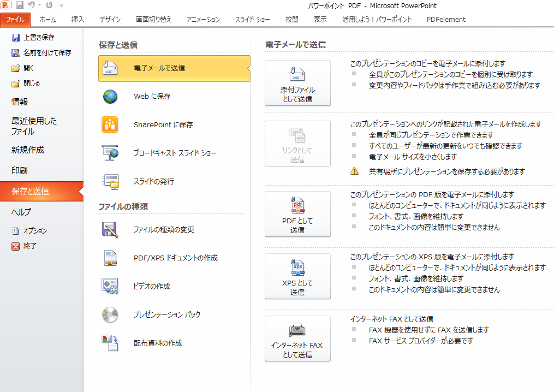The image size is (554, 392).
Task: Click the 名前を付けて保存 icon
Action: pyautogui.click(x=15, y=52)
